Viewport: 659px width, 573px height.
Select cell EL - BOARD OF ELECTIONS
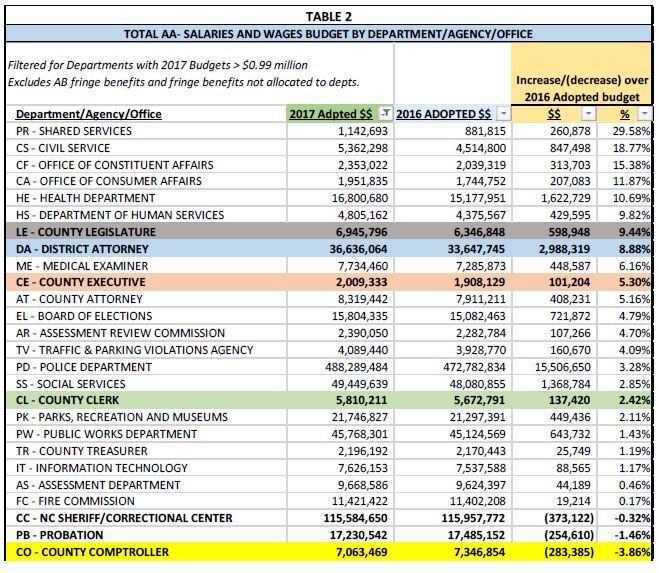147,316
